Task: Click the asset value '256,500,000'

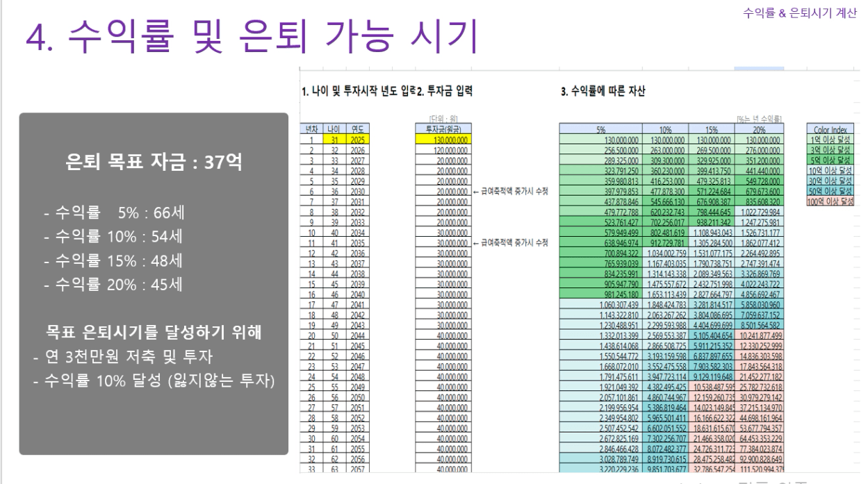Action: (600, 149)
